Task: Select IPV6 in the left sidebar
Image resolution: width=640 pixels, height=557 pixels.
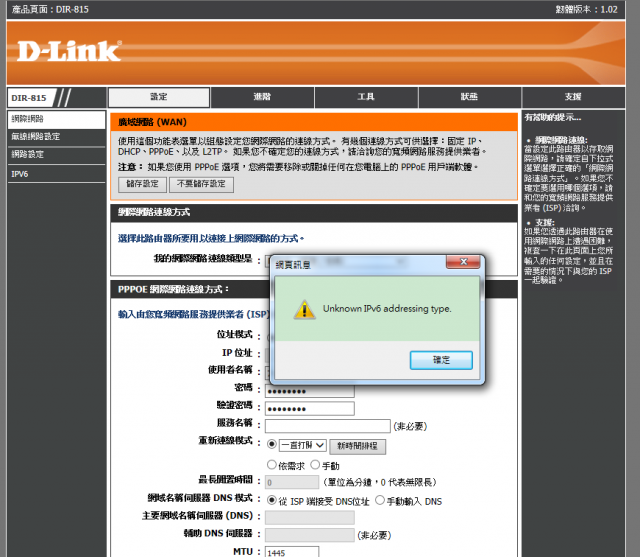Action: click(56, 174)
